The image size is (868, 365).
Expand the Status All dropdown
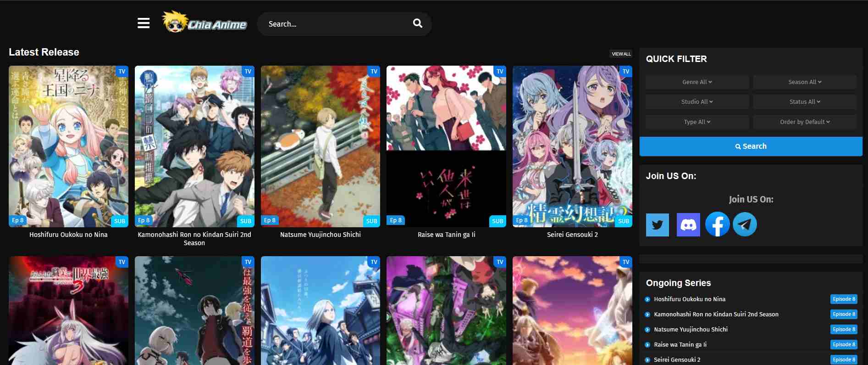click(x=805, y=102)
